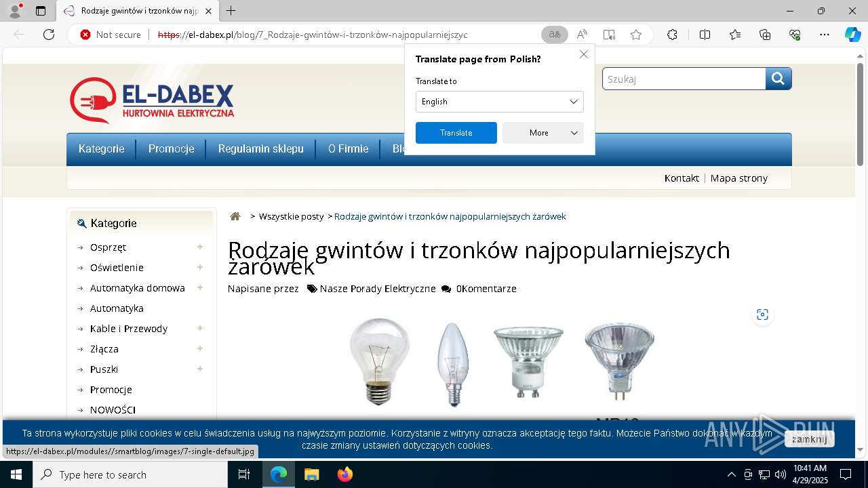The width and height of the screenshot is (868, 488).
Task: Add page to favorites star
Action: (636, 35)
